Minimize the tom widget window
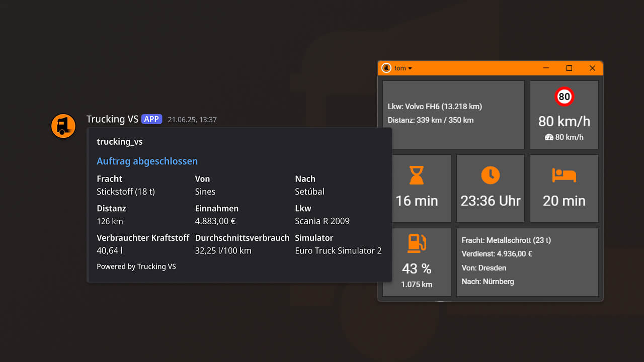Screen dimensions: 644x362 click(x=546, y=68)
